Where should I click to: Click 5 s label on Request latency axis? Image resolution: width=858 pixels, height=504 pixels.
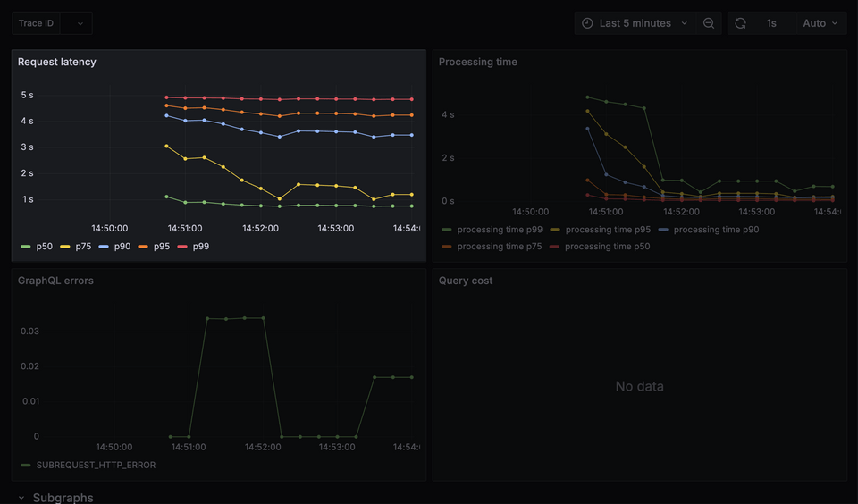(x=28, y=95)
